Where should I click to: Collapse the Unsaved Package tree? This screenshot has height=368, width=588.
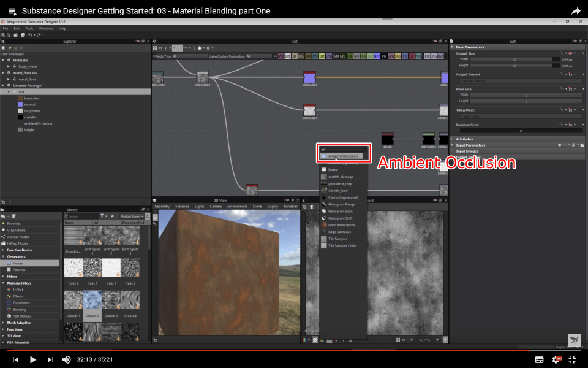click(x=4, y=86)
